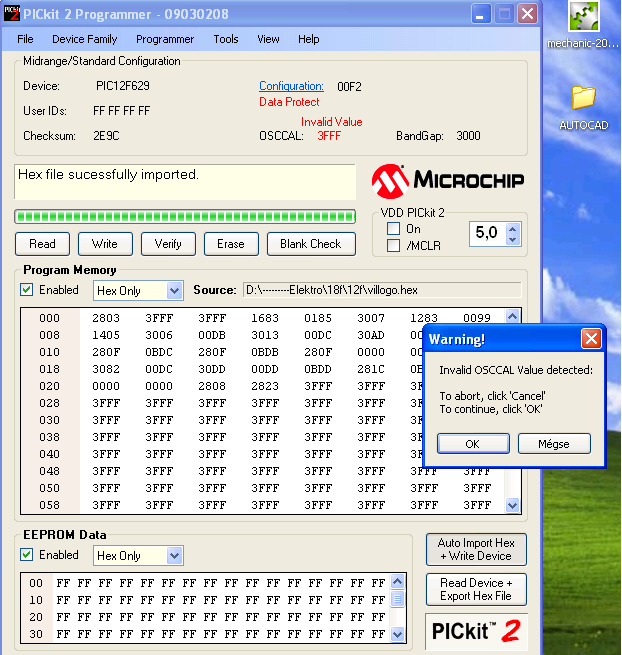Toggle VDD PICkit 2 On checkbox
This screenshot has width=622, height=655.
[x=393, y=228]
